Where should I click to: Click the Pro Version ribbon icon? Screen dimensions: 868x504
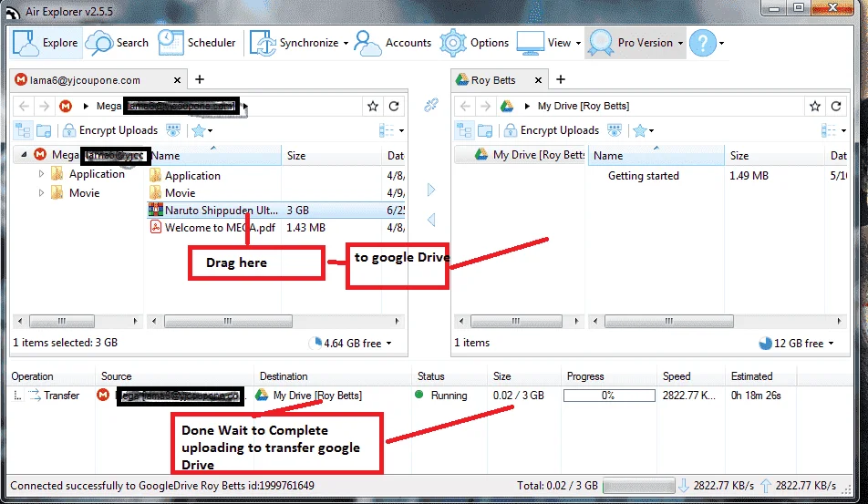coord(601,43)
